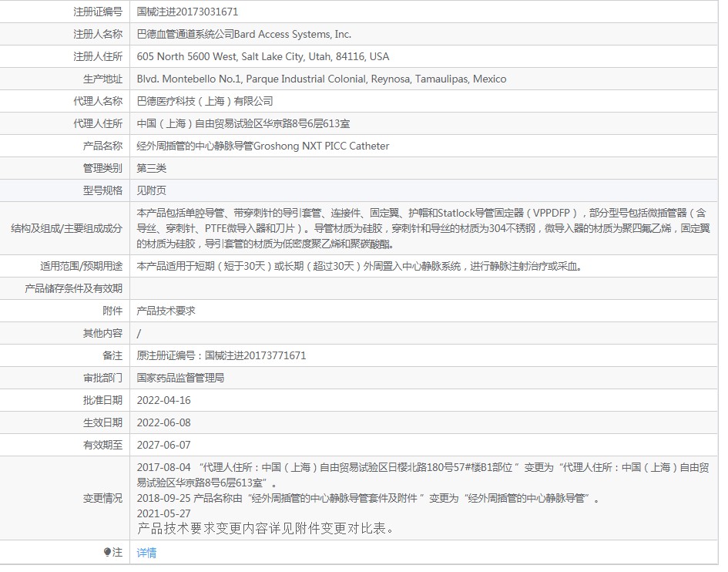Click the 注册人名称 label
Screen dimensions: 728x572
coord(98,34)
